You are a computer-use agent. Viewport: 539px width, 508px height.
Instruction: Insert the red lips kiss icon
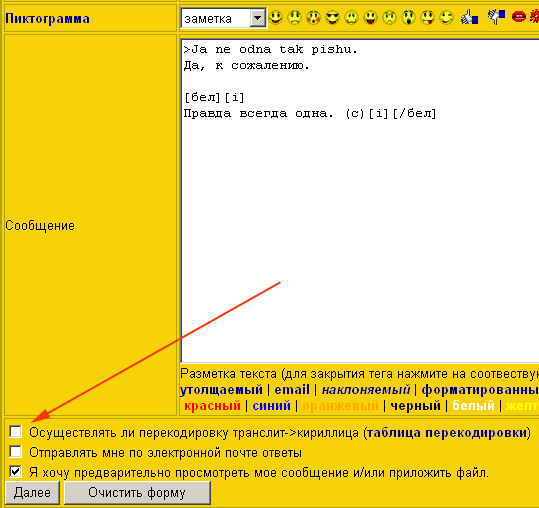(519, 16)
